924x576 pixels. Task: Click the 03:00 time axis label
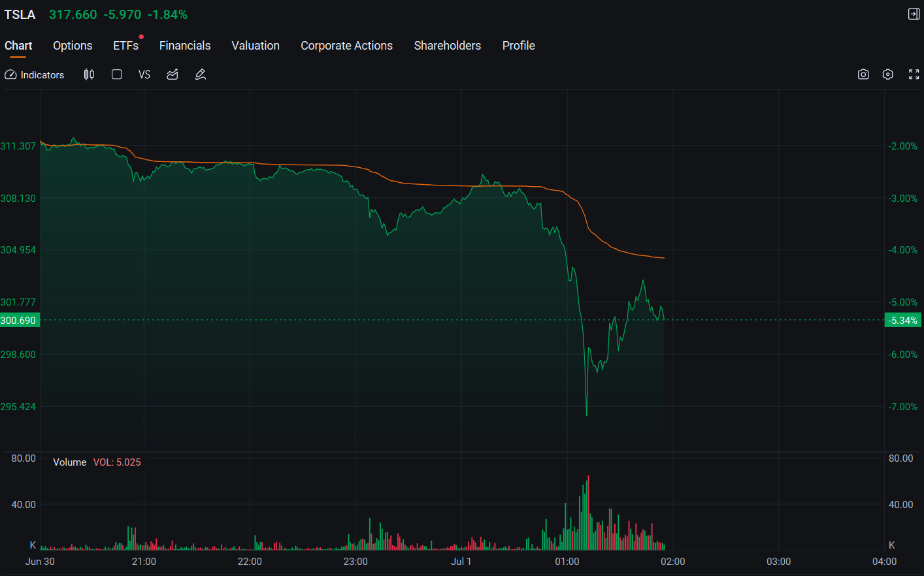pyautogui.click(x=779, y=562)
